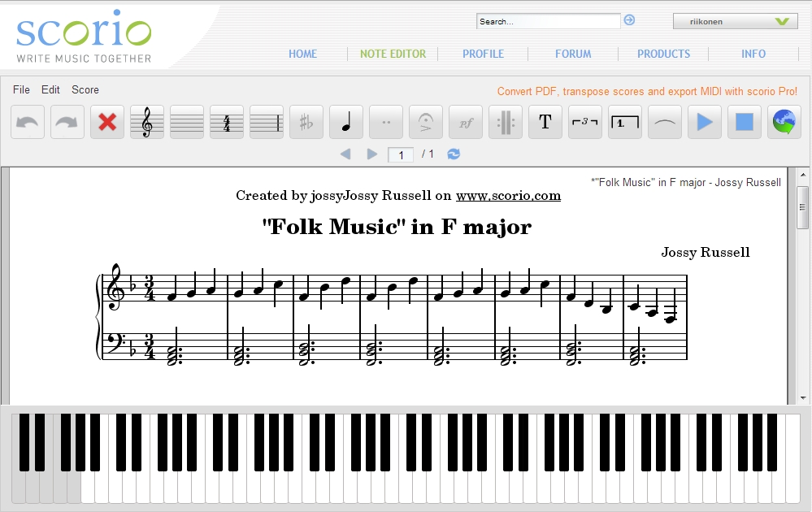Stop score playback
812x512 pixels.
click(x=744, y=122)
